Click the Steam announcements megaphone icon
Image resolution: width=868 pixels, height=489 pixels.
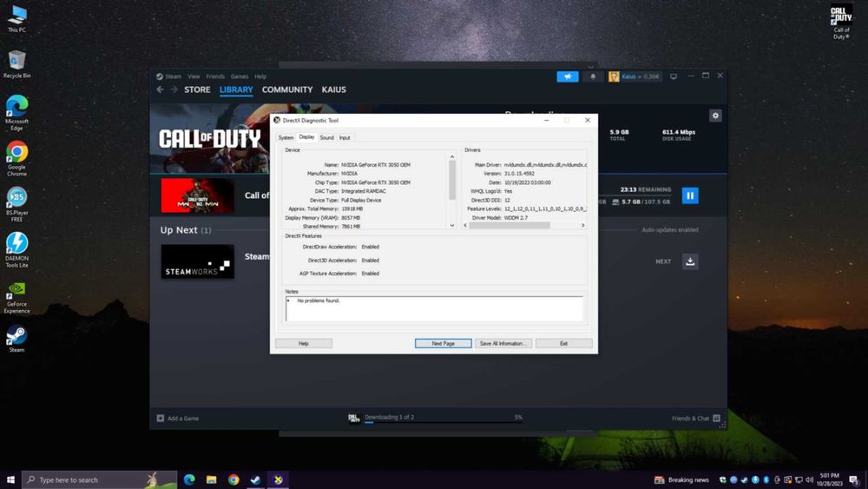(x=568, y=76)
